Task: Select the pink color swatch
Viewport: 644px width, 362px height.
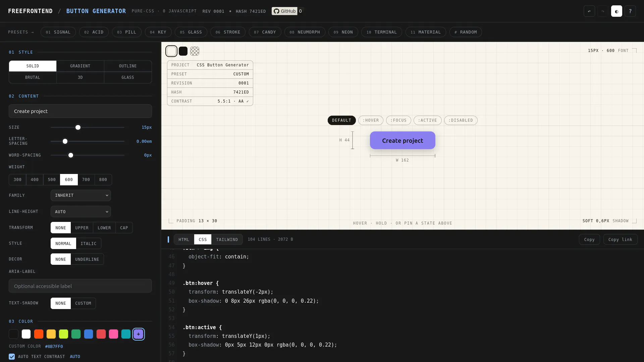Action: [113, 334]
